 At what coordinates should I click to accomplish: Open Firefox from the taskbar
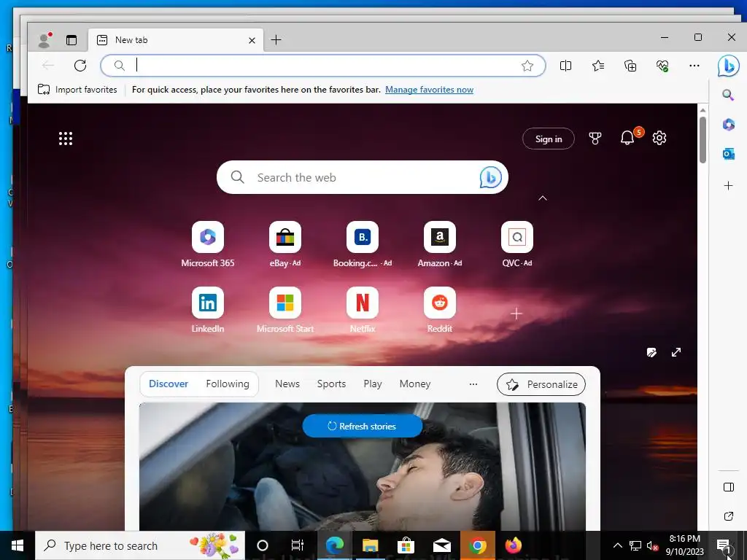point(513,545)
